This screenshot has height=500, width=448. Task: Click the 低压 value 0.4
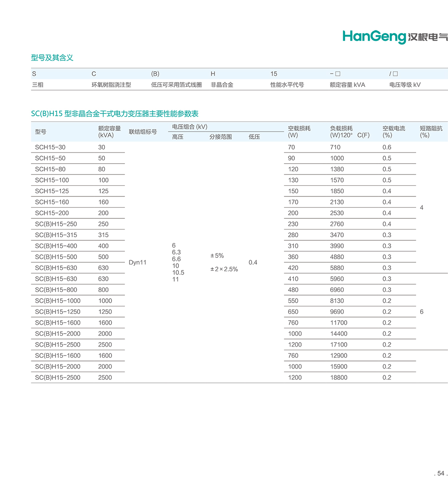pyautogui.click(x=253, y=262)
